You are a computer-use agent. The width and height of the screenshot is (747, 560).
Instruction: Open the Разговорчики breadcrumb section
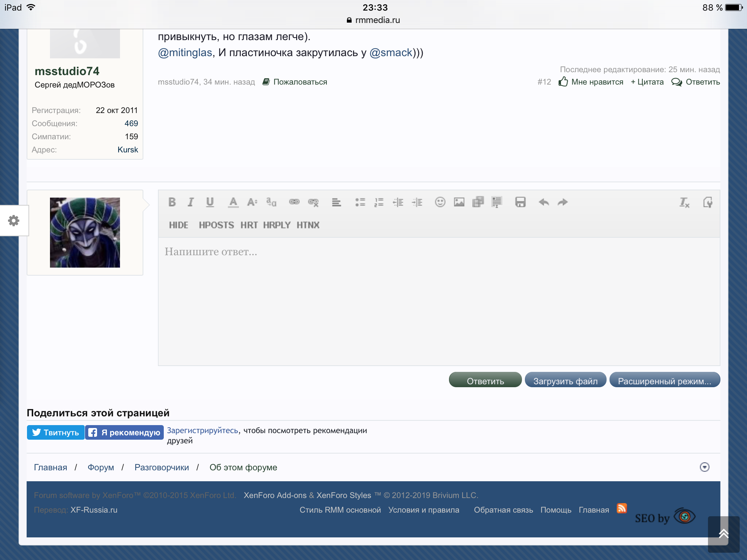coord(162,467)
